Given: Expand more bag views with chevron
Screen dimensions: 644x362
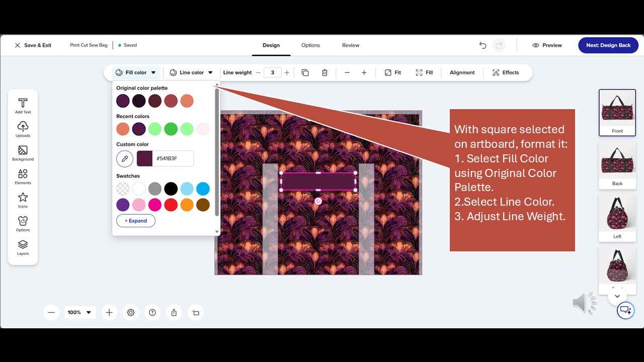Looking at the screenshot, I should click(x=617, y=296).
